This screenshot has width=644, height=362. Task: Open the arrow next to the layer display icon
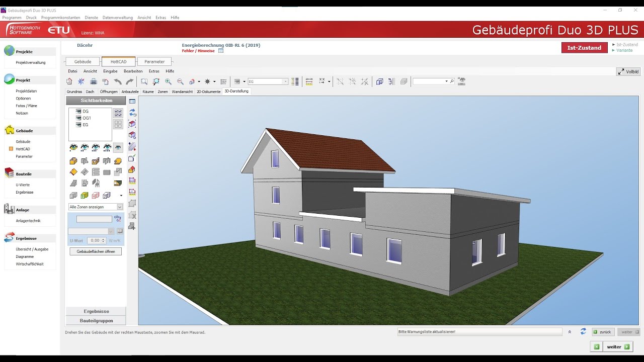[244, 81]
